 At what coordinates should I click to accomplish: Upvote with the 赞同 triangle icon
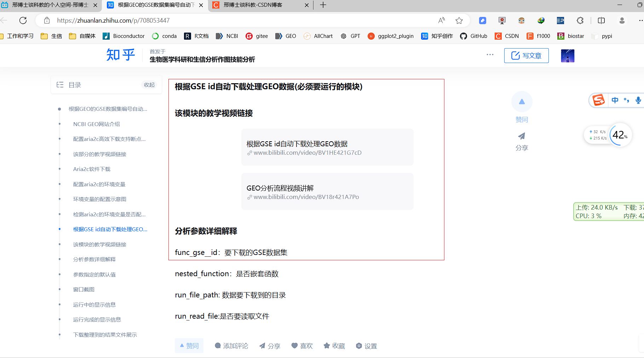click(522, 102)
